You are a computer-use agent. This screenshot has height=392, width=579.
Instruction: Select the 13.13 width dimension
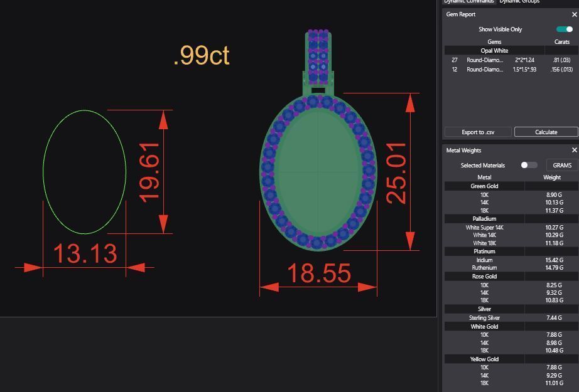click(85, 254)
